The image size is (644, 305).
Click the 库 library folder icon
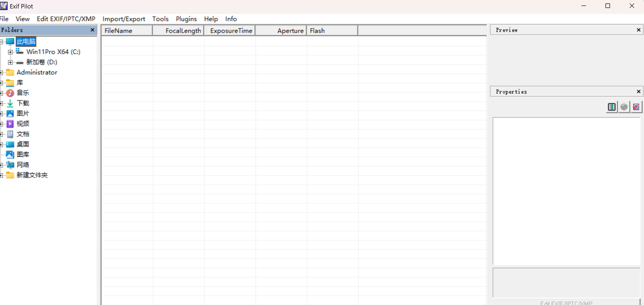tap(10, 83)
